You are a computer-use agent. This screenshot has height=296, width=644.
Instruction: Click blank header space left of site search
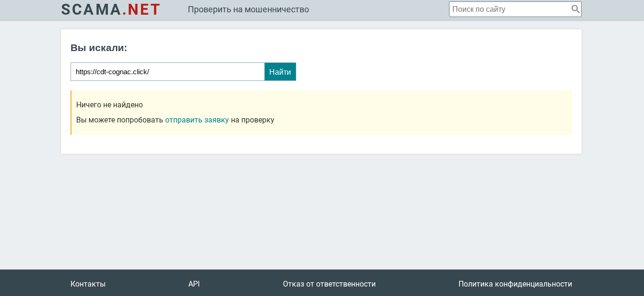[379, 9]
